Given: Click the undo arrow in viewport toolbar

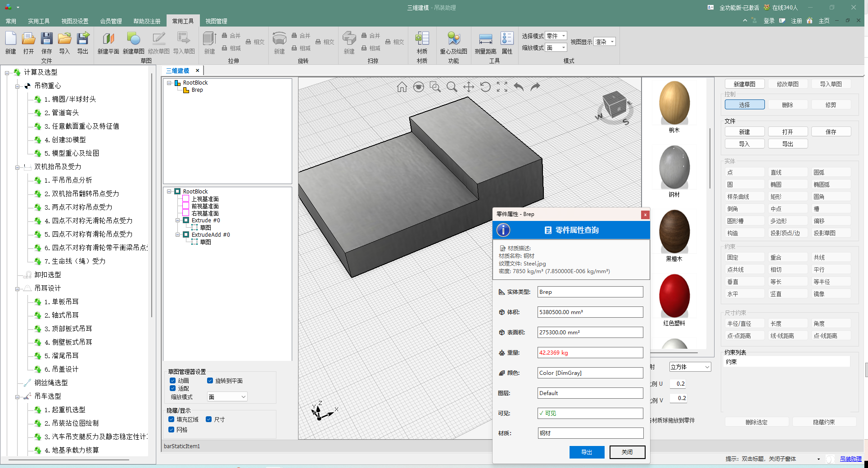Looking at the screenshot, I should click(x=519, y=87).
